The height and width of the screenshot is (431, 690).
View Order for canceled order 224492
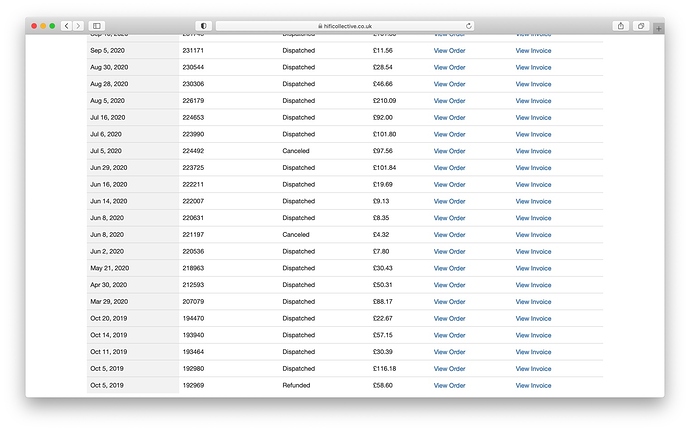449,151
